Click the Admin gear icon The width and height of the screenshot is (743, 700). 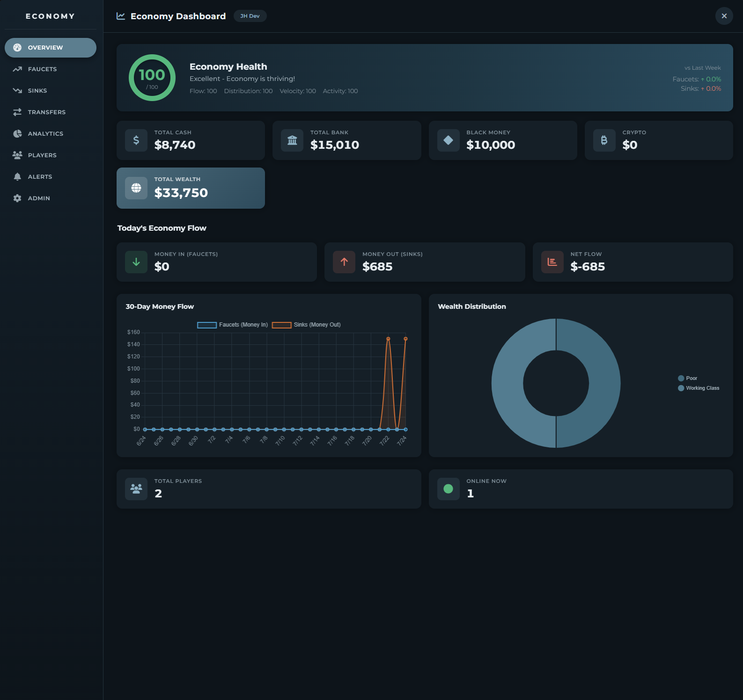[17, 198]
